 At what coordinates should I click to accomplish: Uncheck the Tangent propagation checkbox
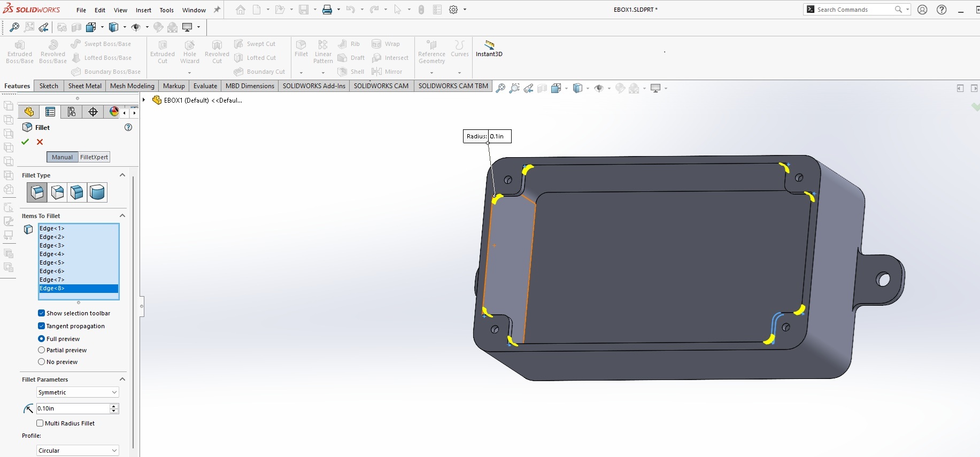pyautogui.click(x=42, y=326)
